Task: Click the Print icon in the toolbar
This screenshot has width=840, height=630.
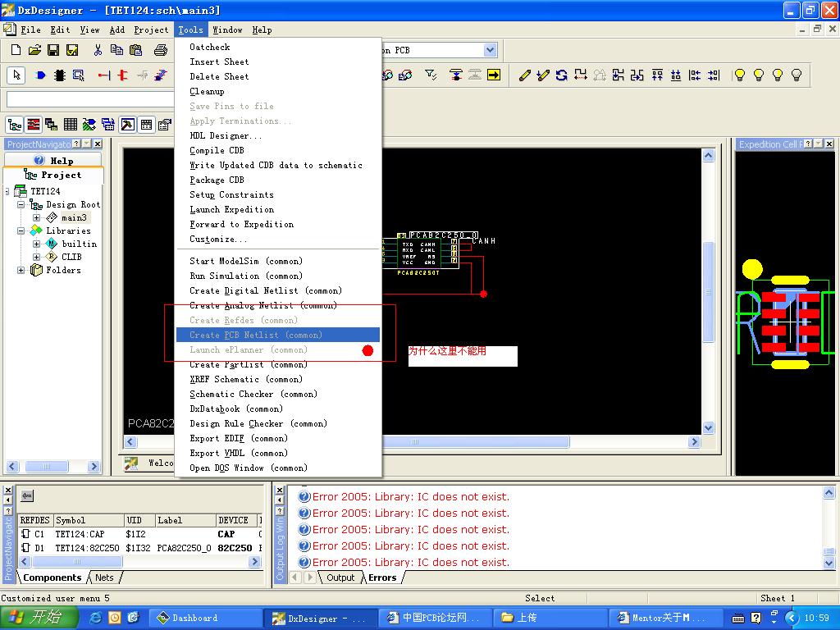Action: click(x=162, y=50)
